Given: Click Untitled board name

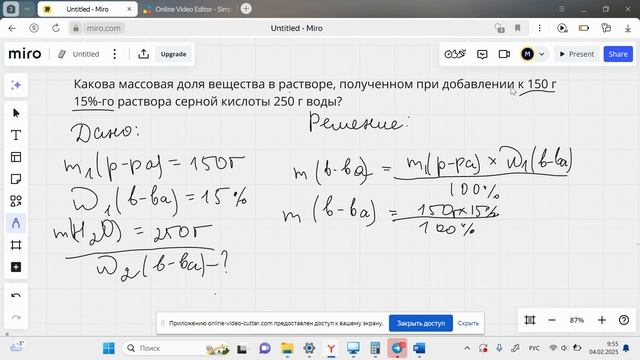Looking at the screenshot, I should pos(86,54).
